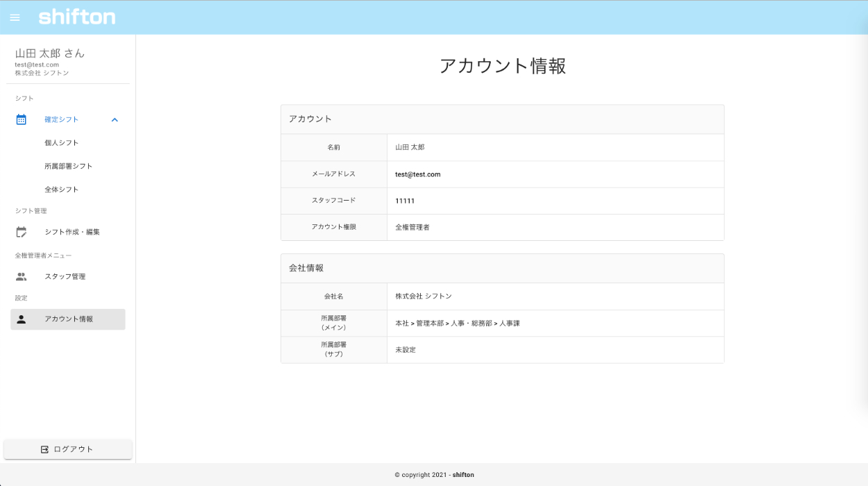Click the edit-calendar icon for シフト作成・編集
The width and height of the screenshot is (868, 486).
pyautogui.click(x=22, y=232)
